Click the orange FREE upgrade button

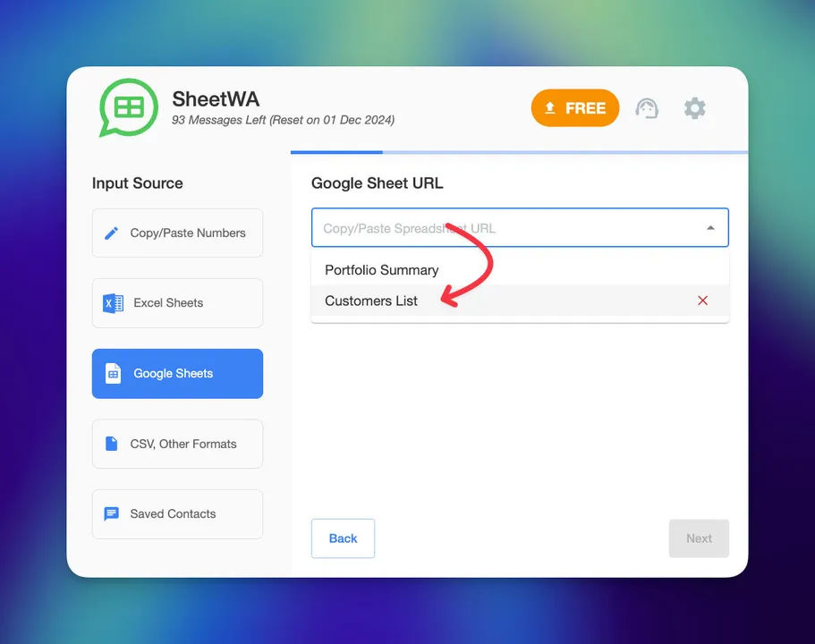coord(575,108)
